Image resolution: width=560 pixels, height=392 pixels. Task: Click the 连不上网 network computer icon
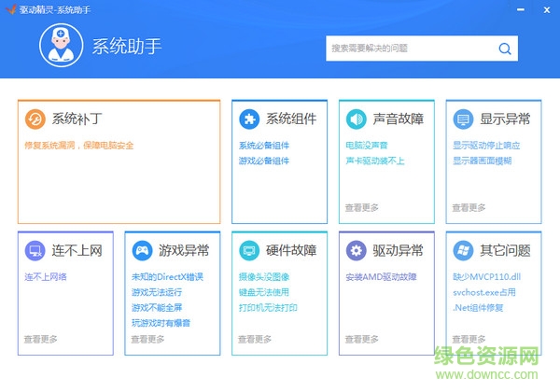click(35, 250)
